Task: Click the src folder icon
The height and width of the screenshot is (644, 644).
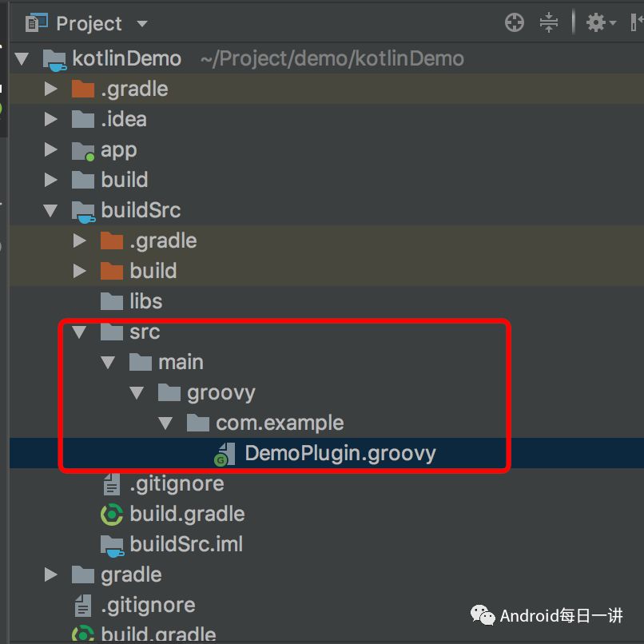Action: click(x=112, y=332)
